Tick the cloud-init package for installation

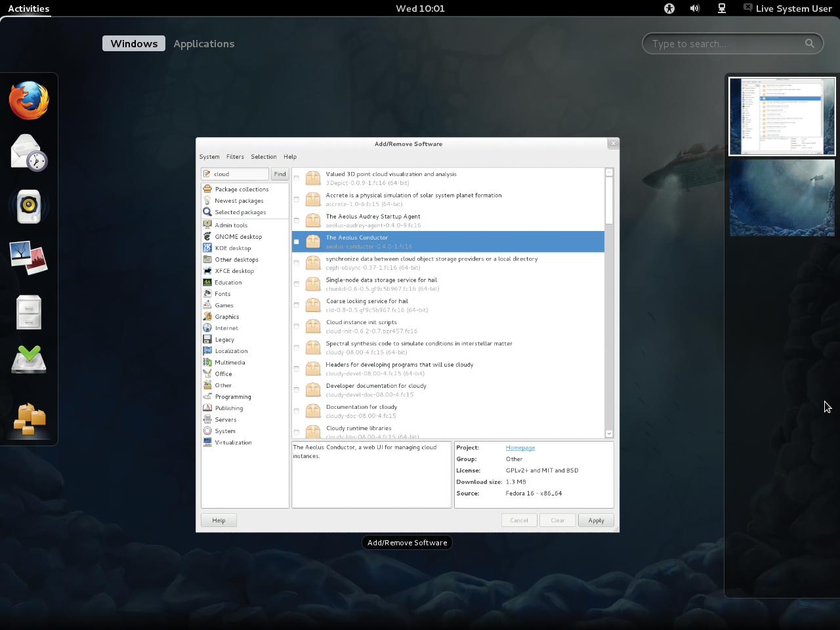pos(296,326)
